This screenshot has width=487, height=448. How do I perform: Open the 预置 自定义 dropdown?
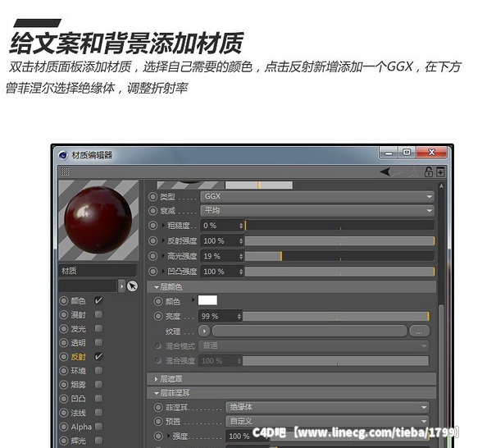[328, 421]
